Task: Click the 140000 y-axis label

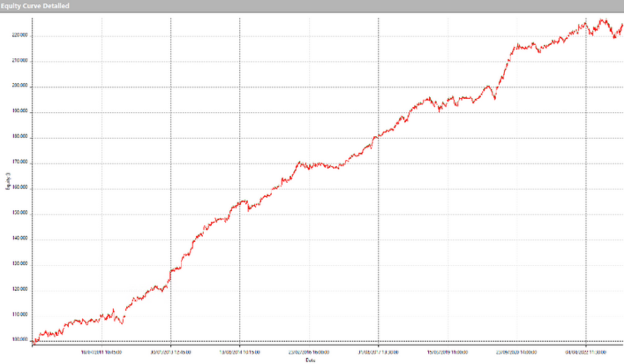Action: [20, 238]
